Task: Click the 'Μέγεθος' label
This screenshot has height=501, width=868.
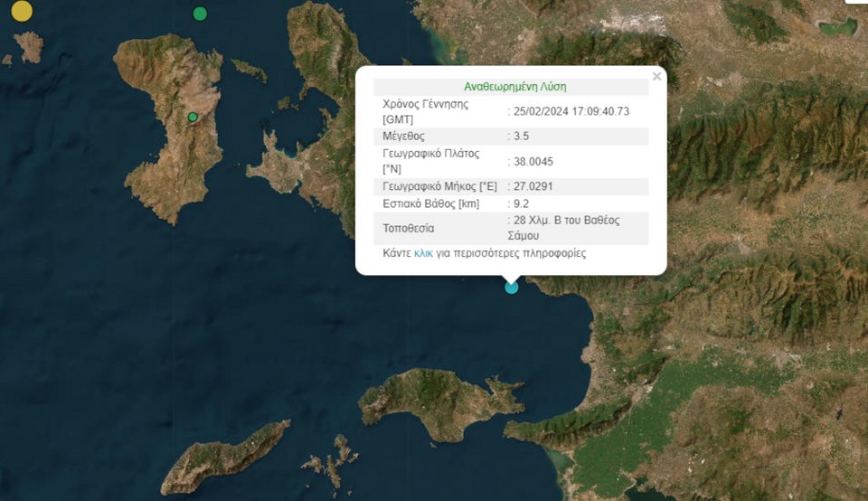Action: [403, 137]
